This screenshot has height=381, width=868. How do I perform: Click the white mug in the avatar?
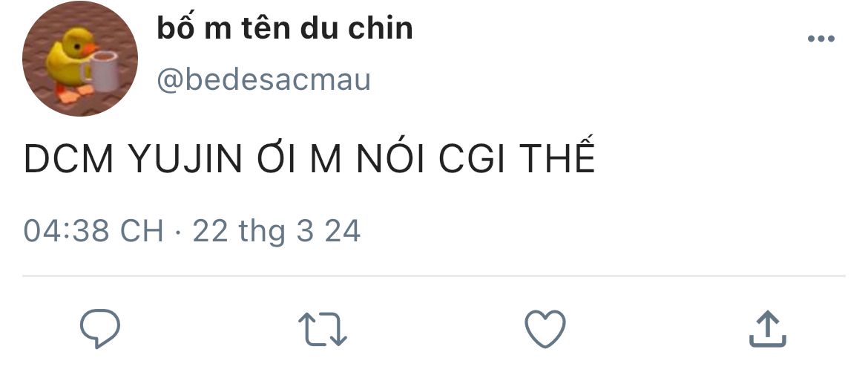pos(102,71)
